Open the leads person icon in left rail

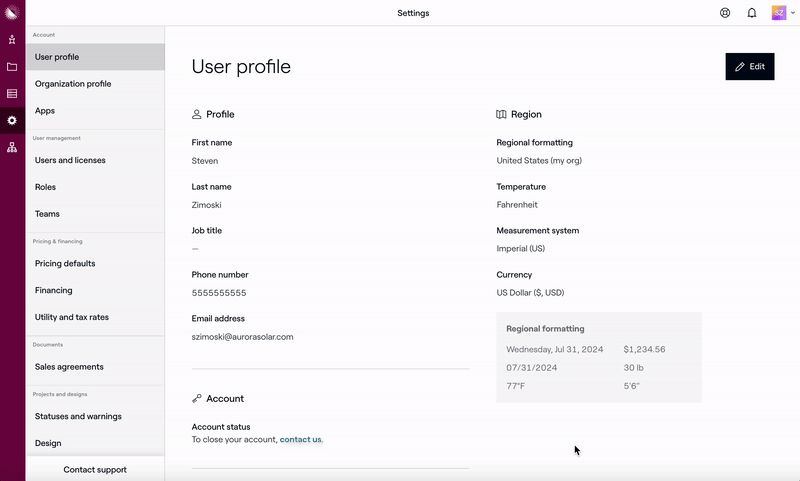click(12, 40)
